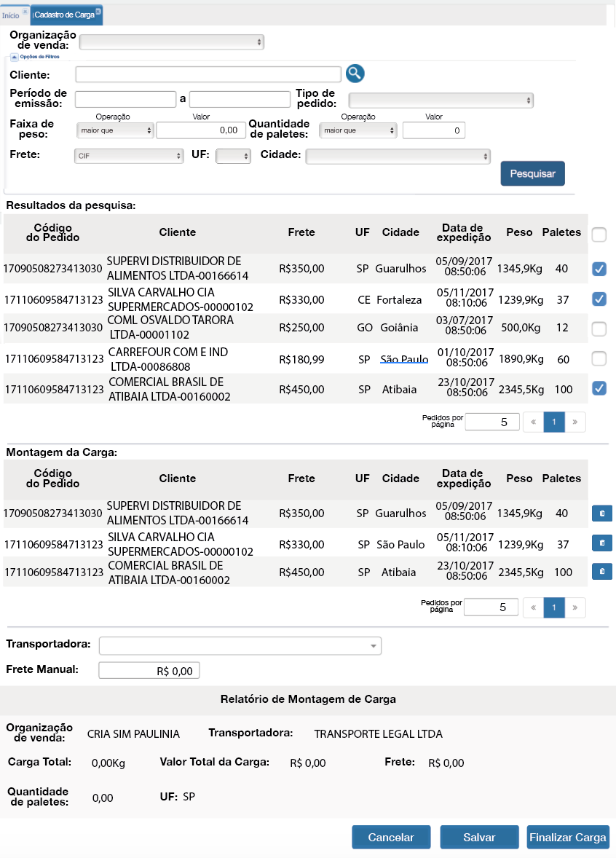
Task: Select page 1 in Montagem da Carga pagination
Action: point(554,607)
